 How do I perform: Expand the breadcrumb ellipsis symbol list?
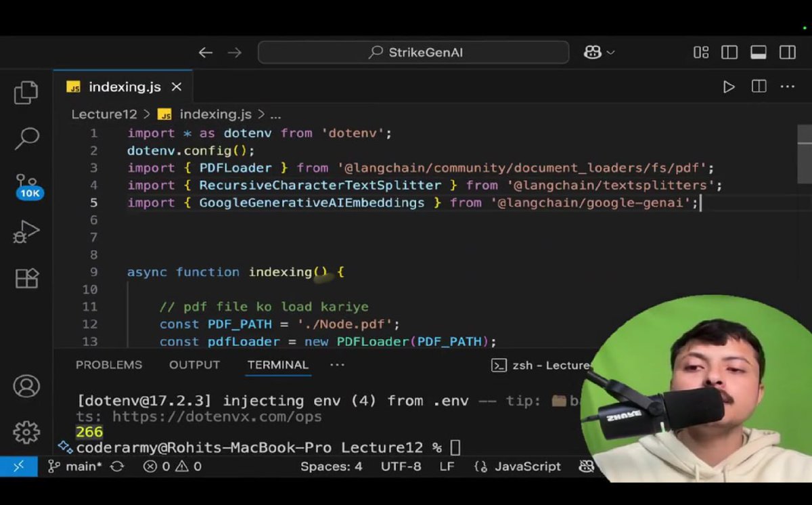tap(275, 116)
